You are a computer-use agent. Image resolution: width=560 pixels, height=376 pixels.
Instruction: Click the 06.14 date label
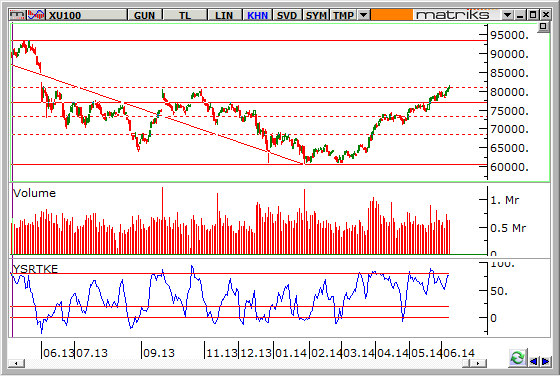click(x=459, y=353)
